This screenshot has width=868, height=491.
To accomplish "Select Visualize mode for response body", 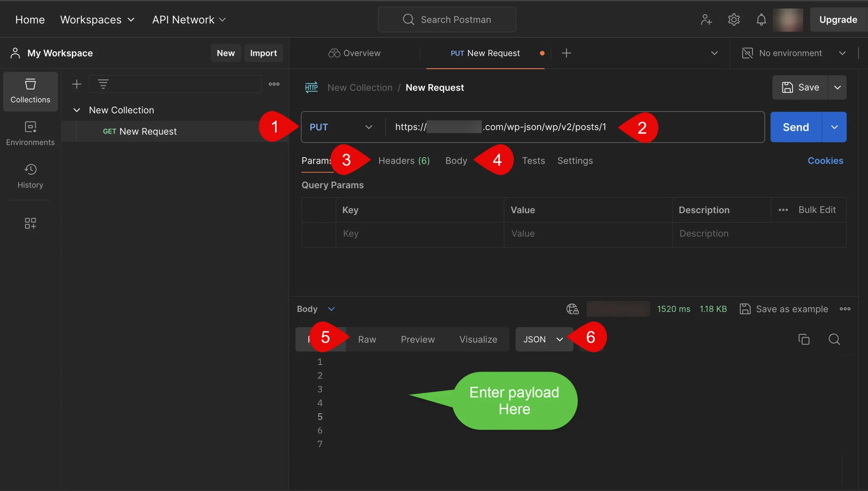I will point(478,338).
